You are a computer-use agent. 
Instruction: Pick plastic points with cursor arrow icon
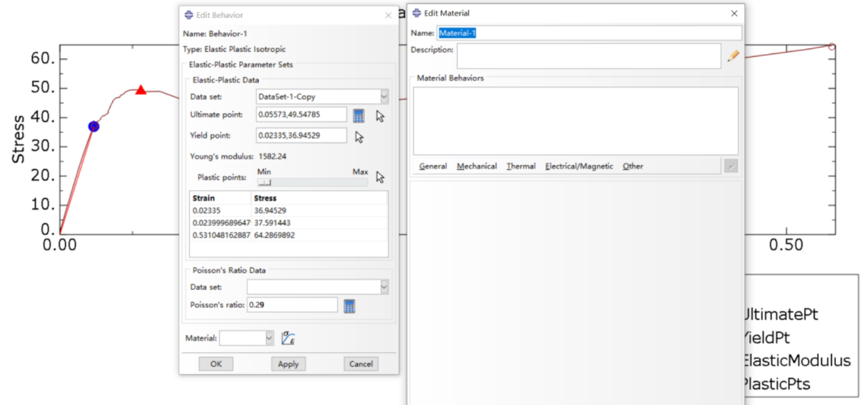pos(380,177)
